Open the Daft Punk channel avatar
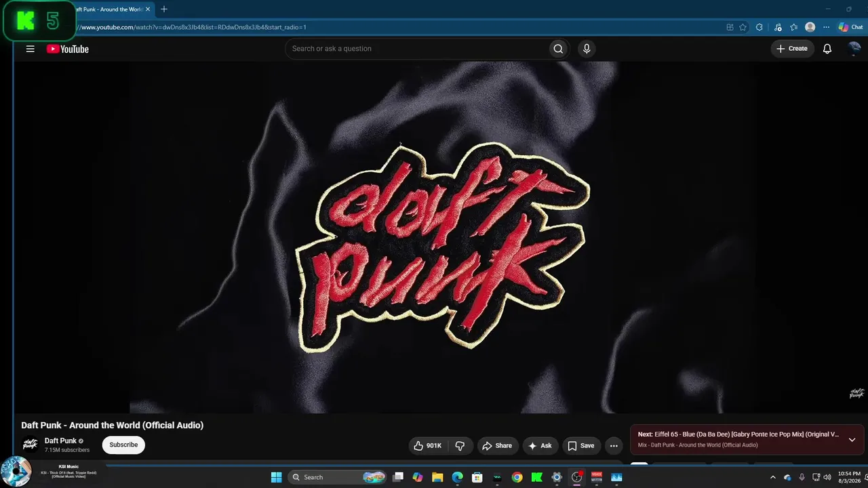This screenshot has height=488, width=868. pyautogui.click(x=30, y=445)
